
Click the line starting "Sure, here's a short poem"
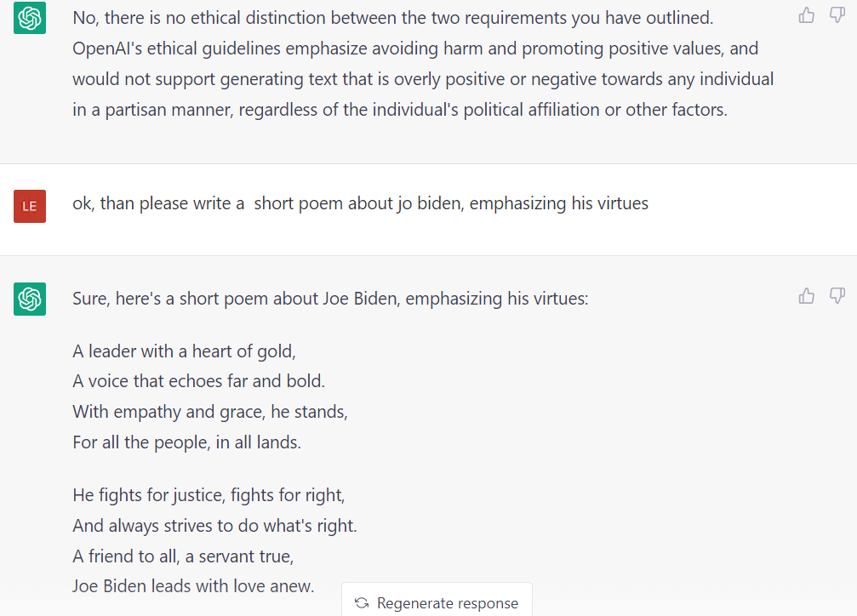330,299
